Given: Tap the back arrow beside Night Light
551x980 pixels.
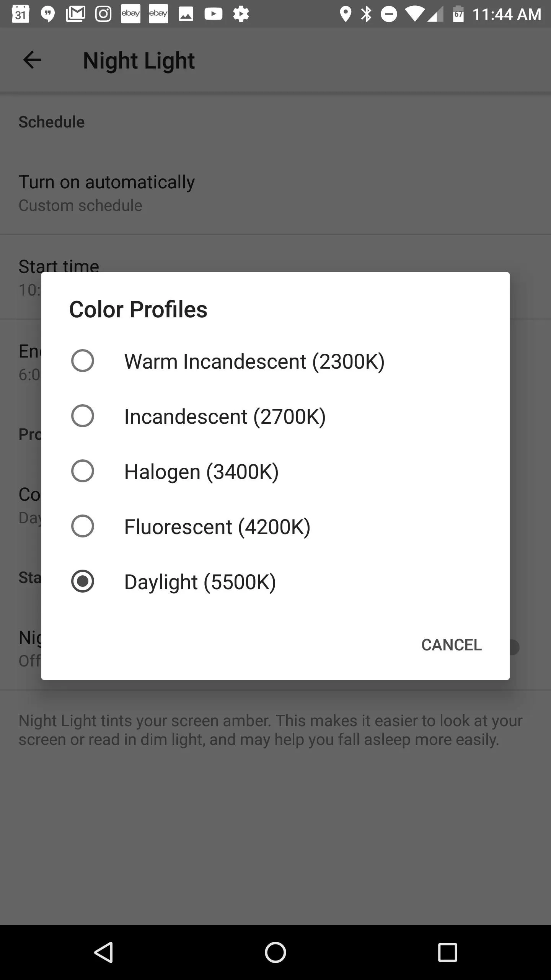Looking at the screenshot, I should pos(32,60).
